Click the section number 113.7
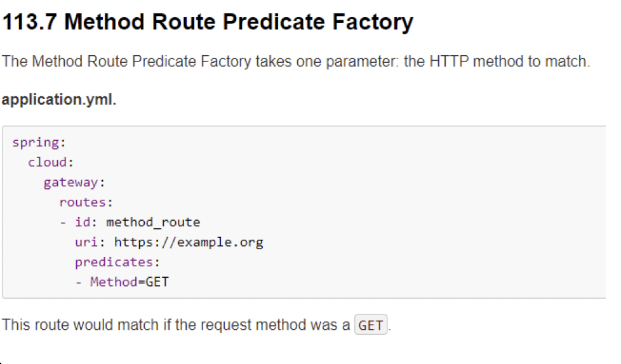The width and height of the screenshot is (621, 364). 30,22
